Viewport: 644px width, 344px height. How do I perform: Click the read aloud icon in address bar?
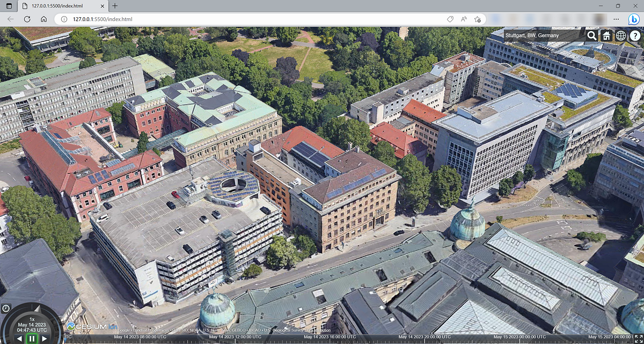(x=463, y=18)
